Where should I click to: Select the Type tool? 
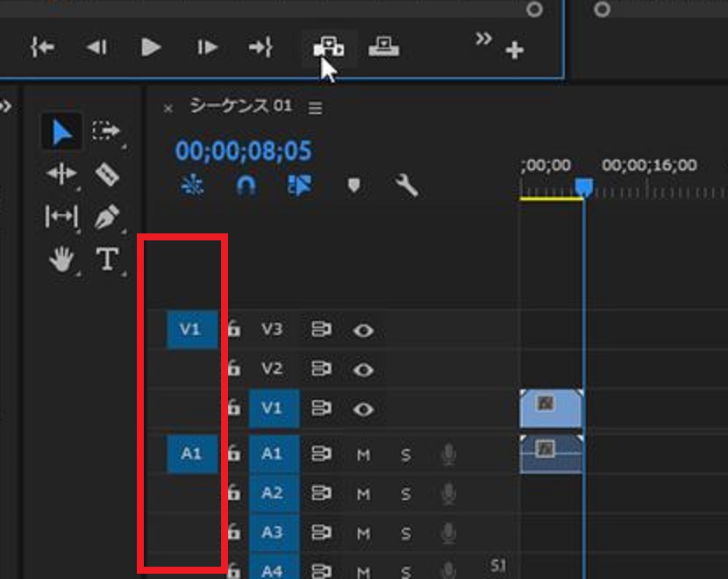pos(106,259)
